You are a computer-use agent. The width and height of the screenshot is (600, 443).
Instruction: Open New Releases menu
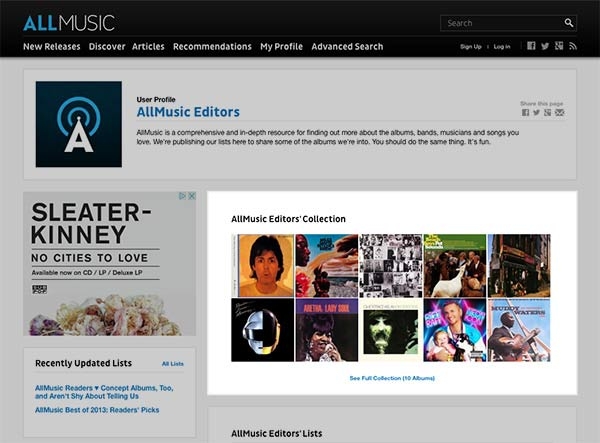(52, 47)
